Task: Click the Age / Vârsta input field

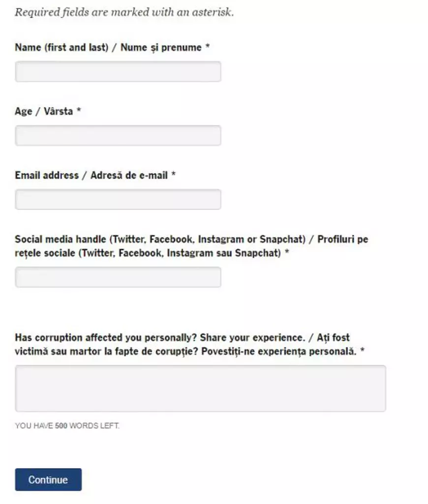Action: 118,135
